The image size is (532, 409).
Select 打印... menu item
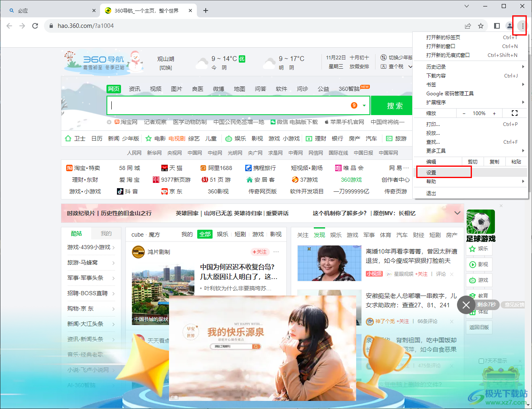click(470, 124)
